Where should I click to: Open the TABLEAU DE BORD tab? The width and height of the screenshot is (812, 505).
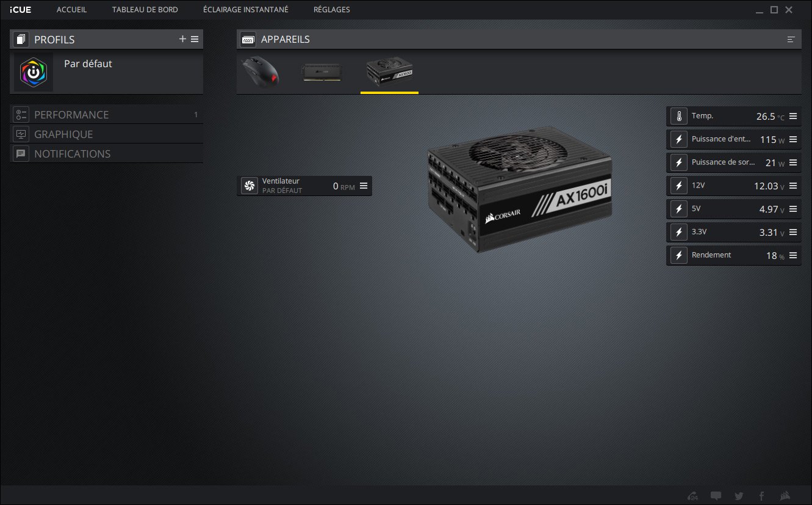pyautogui.click(x=145, y=10)
